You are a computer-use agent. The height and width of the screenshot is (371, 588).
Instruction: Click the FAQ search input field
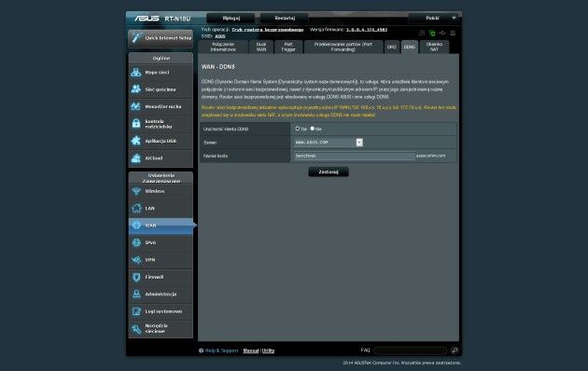pyautogui.click(x=411, y=350)
